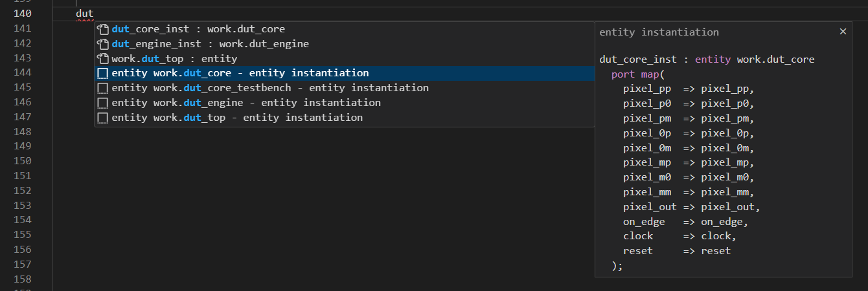Click line number 150 in the gutter
868x291 pixels.
pyautogui.click(x=22, y=161)
